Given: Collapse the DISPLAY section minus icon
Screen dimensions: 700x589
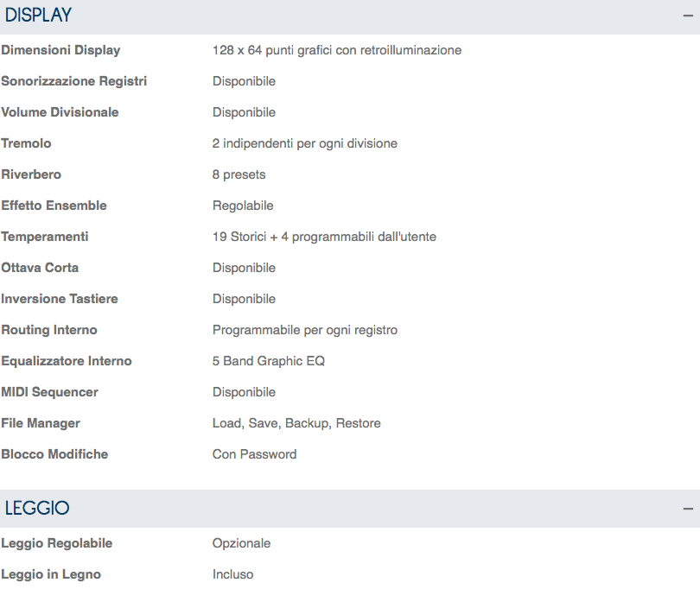Looking at the screenshot, I should [x=688, y=16].
